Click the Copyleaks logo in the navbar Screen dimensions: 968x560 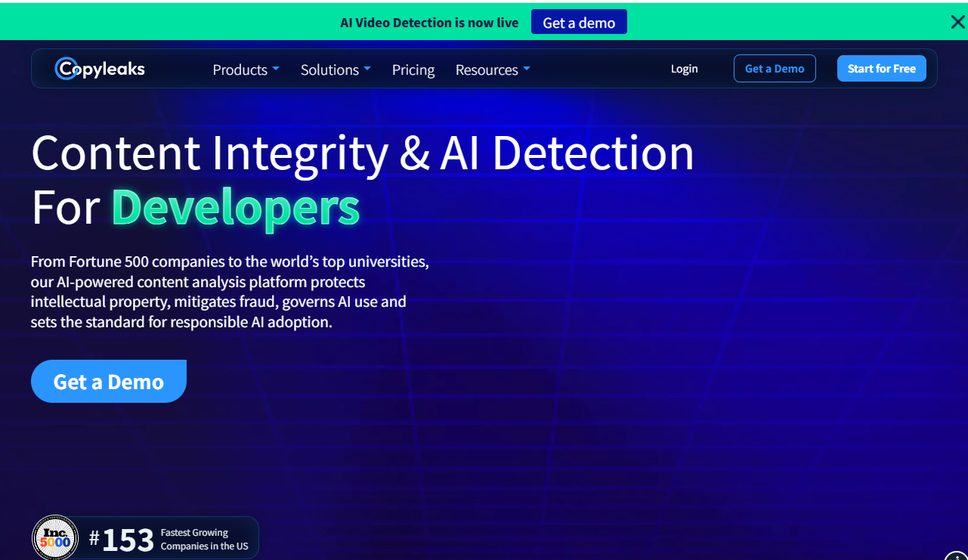pos(100,69)
